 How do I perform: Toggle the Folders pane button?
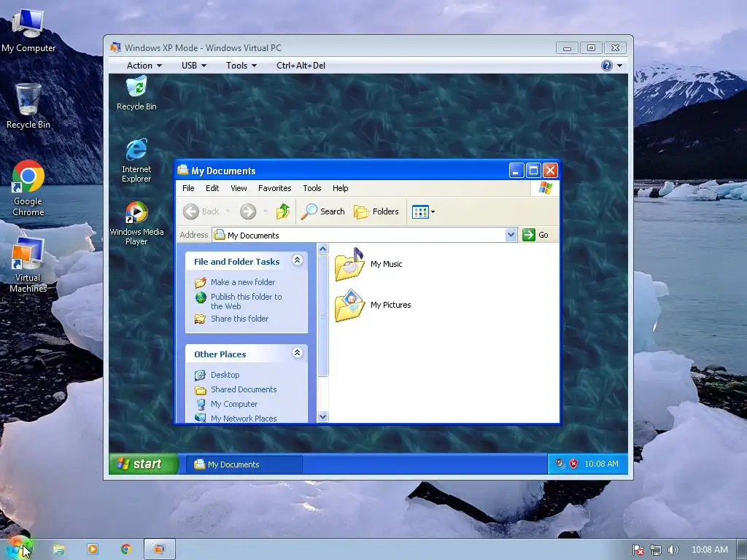click(376, 211)
